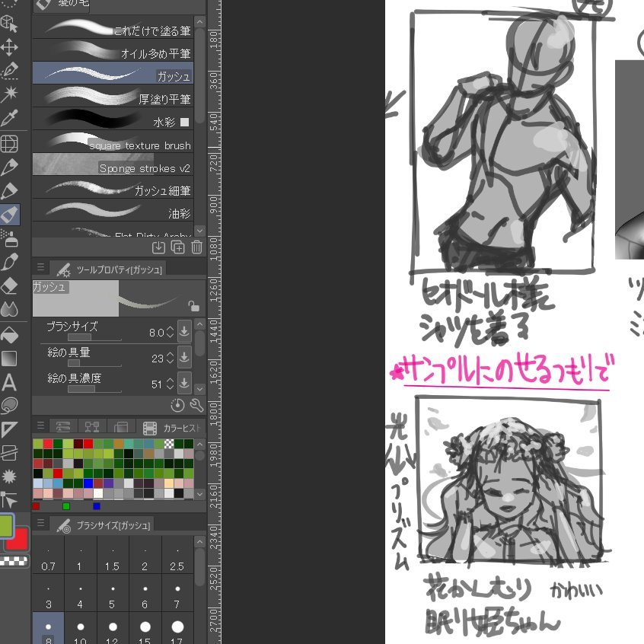Viewport: 644px width, 644px height.
Task: Open sub tool detail wrench icon
Action: pos(196,406)
